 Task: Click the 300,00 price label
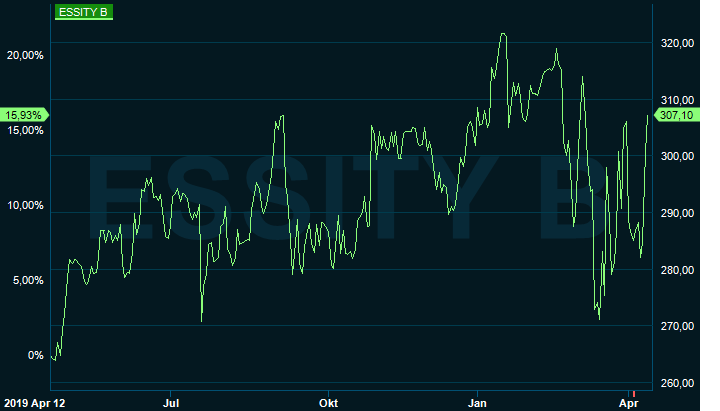[x=677, y=156]
